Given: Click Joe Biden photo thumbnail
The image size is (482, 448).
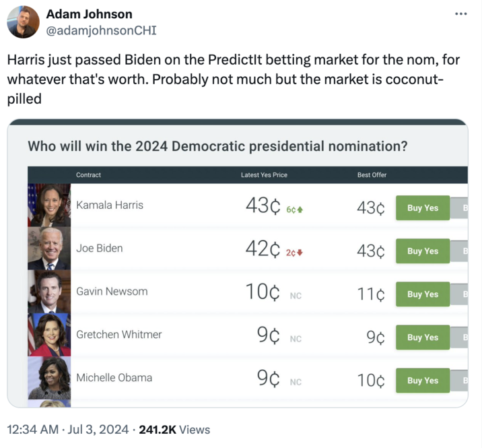Looking at the screenshot, I should (x=49, y=249).
